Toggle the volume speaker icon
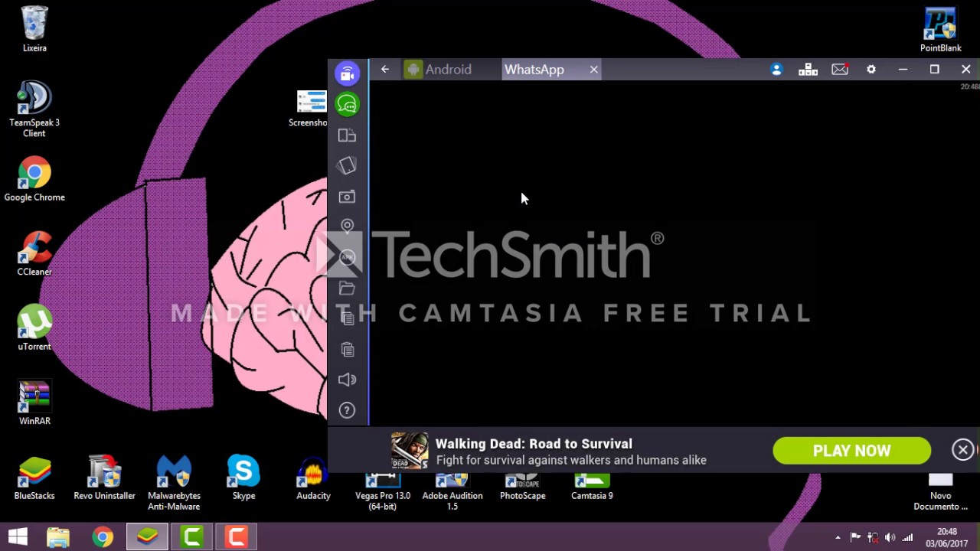980x551 pixels. click(347, 380)
